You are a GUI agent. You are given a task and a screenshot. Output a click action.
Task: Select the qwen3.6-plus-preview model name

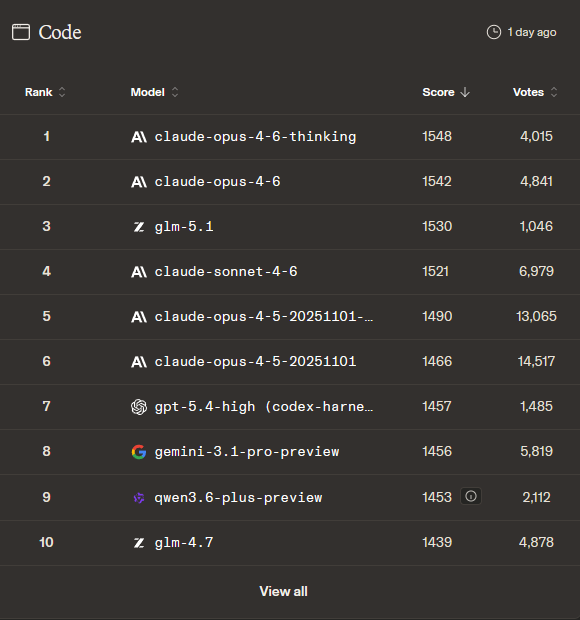click(238, 498)
